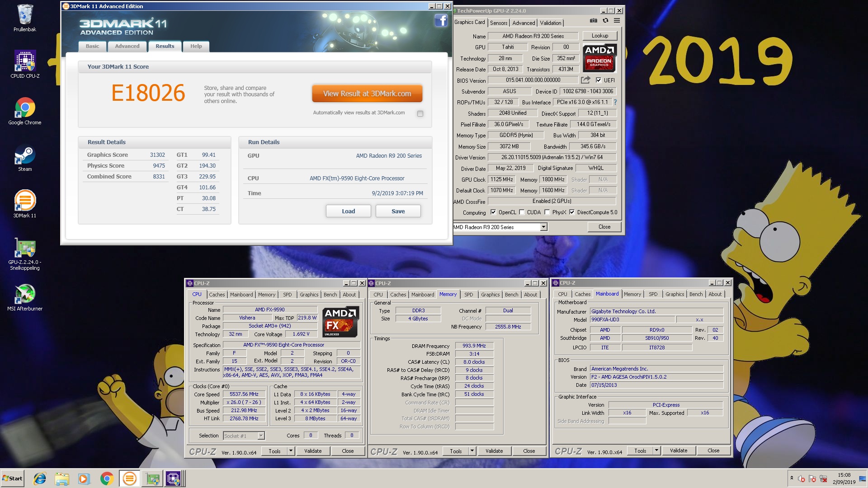Click GPU name field in GPU-Z

533,36
